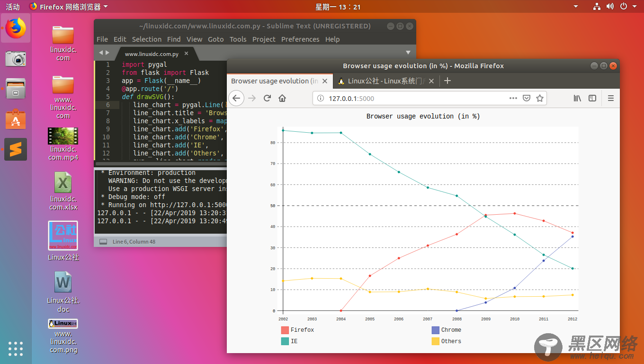This screenshot has height=364, width=644.
Task: Select Linux公社.doc document icon
Action: coord(63,292)
